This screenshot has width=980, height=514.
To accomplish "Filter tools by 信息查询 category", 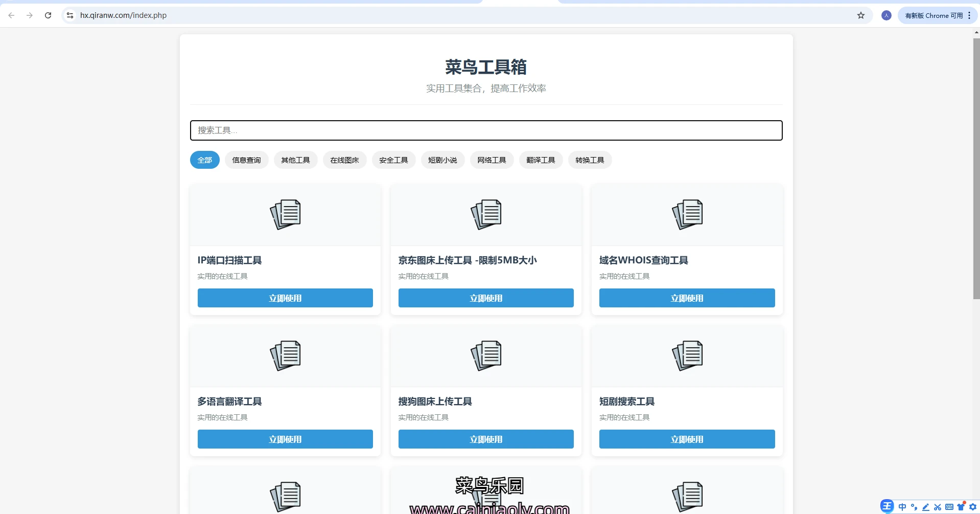I will click(246, 160).
